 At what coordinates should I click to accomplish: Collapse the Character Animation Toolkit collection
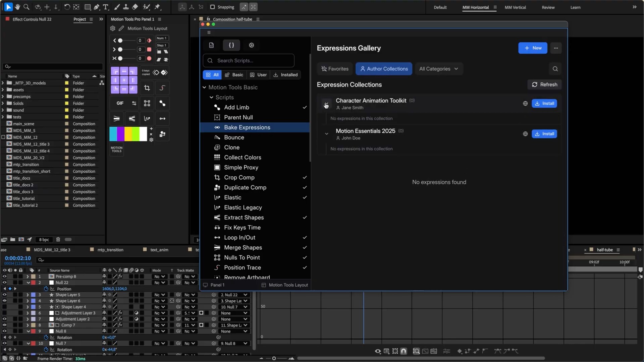pyautogui.click(x=326, y=104)
